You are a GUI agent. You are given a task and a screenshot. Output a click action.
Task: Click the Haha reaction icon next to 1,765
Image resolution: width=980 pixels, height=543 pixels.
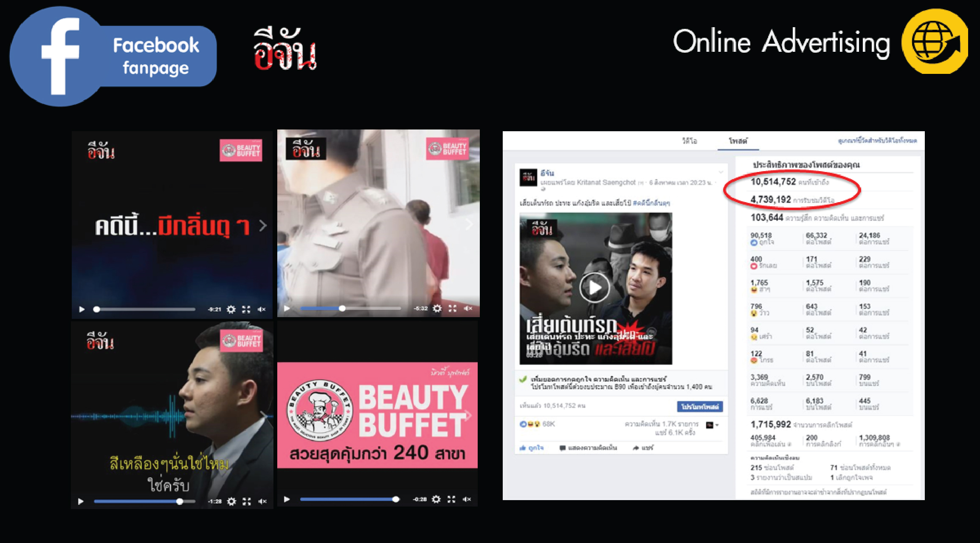754,290
